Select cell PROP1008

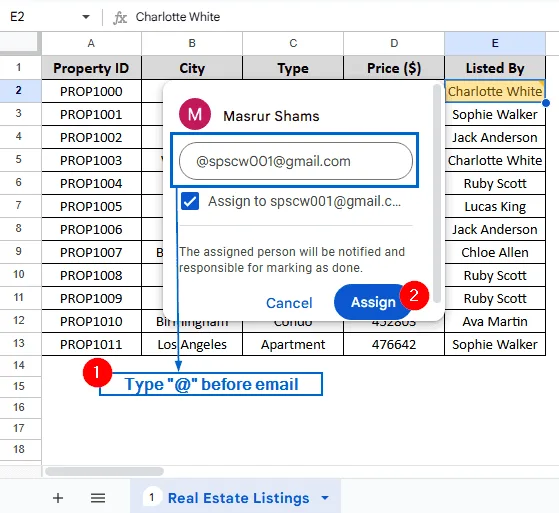(x=91, y=275)
